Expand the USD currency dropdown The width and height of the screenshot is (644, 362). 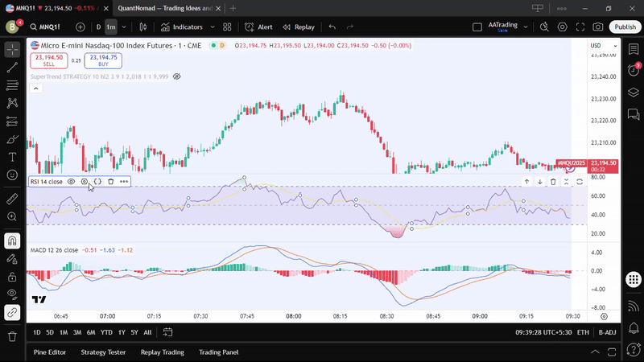(604, 46)
